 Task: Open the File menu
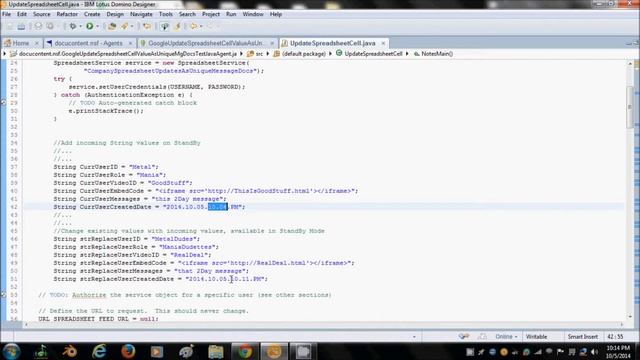coord(7,14)
